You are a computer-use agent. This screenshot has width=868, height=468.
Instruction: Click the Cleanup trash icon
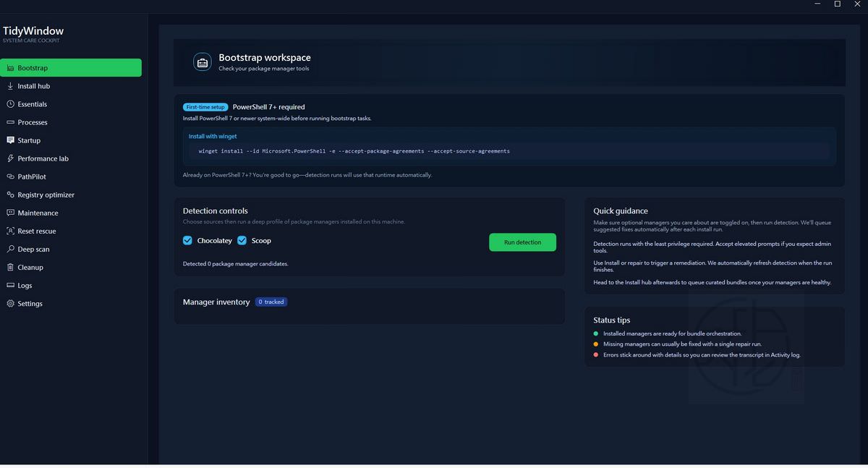click(11, 267)
